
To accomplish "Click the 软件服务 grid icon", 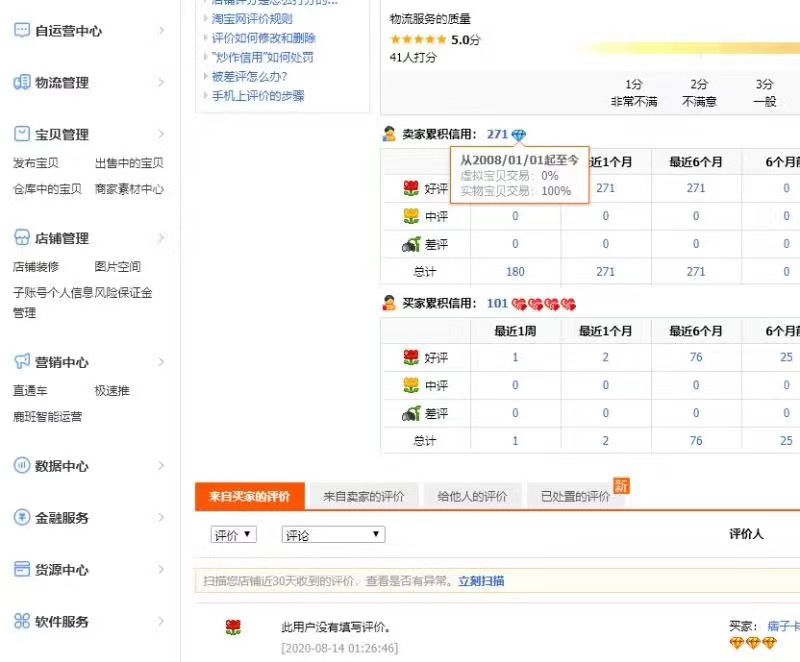I will (x=21, y=621).
